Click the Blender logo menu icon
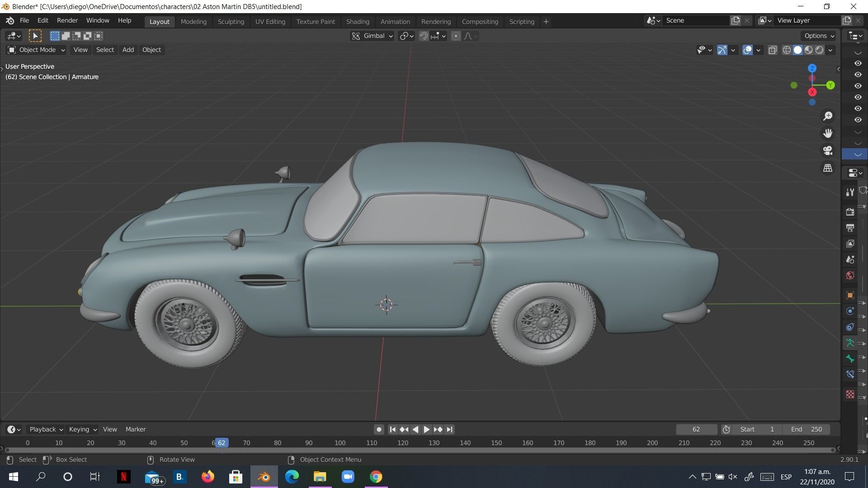 pyautogui.click(x=10, y=21)
